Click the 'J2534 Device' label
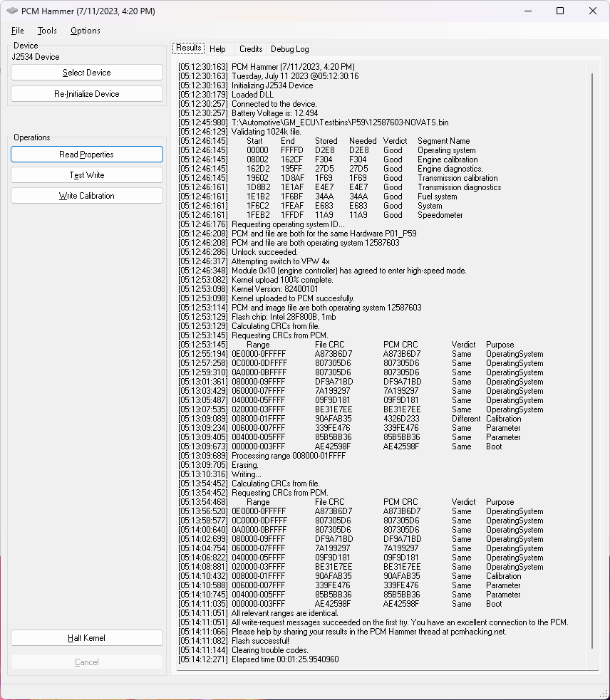 tap(36, 57)
